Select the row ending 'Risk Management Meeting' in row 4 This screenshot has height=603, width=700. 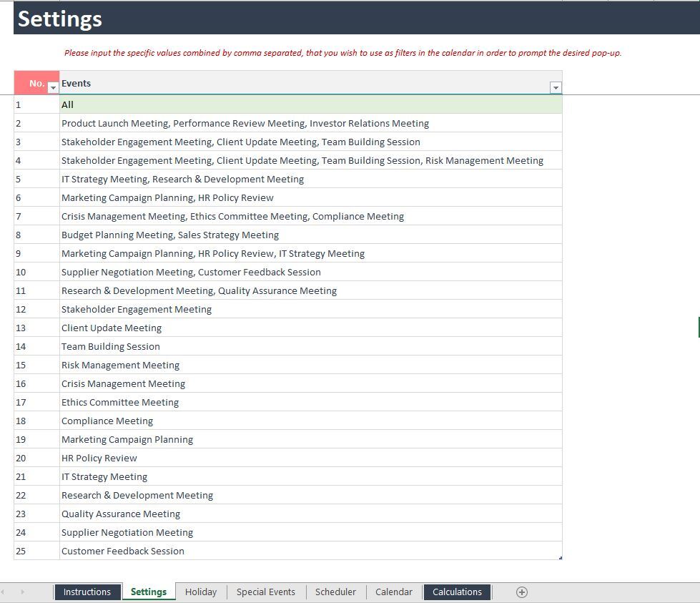pos(311,160)
